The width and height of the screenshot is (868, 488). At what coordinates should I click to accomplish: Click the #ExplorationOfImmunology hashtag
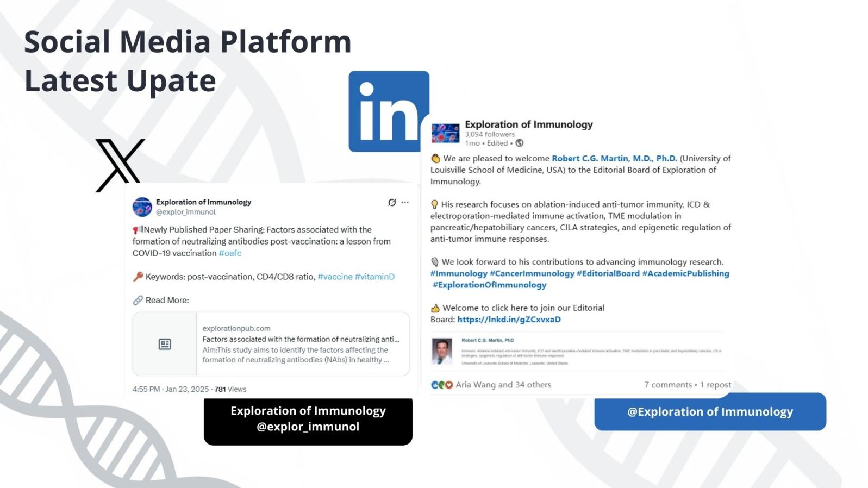point(489,285)
